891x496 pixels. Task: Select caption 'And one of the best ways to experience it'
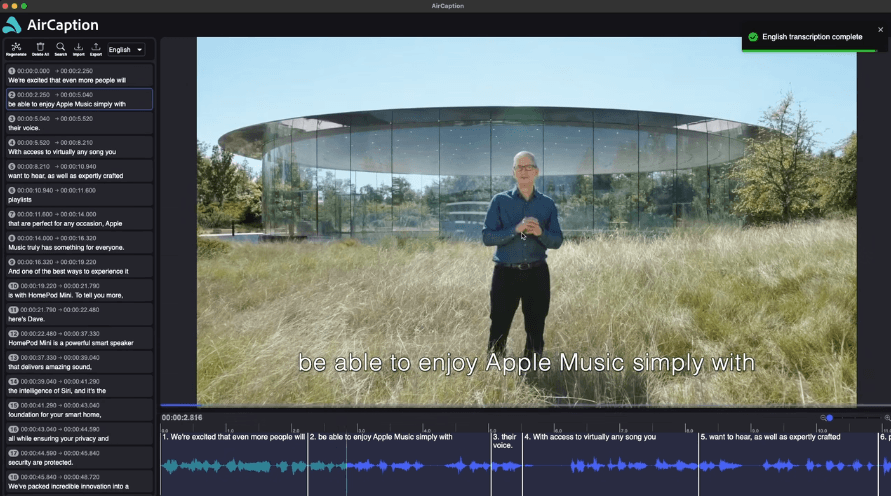(80, 266)
